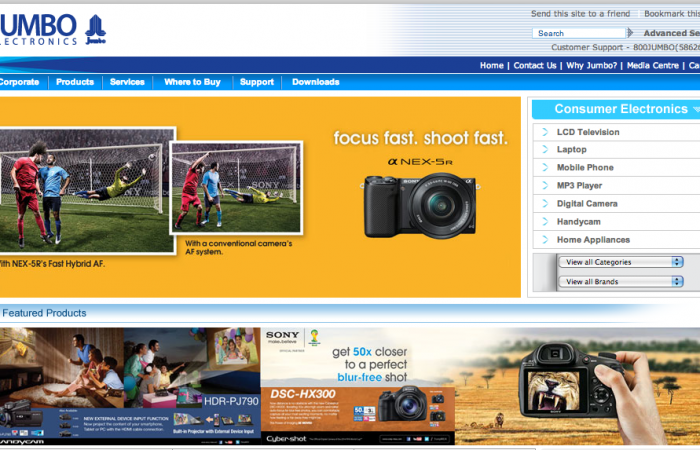The image size is (700, 450).
Task: Click the chevron icon beside Digital Camera
Action: (545, 203)
